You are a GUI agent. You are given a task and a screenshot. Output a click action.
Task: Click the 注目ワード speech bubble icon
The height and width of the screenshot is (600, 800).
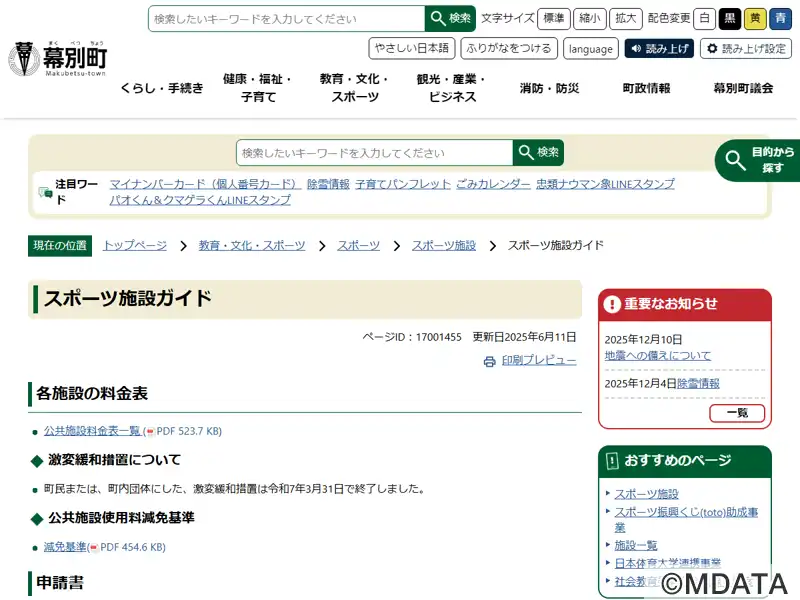tap(45, 192)
